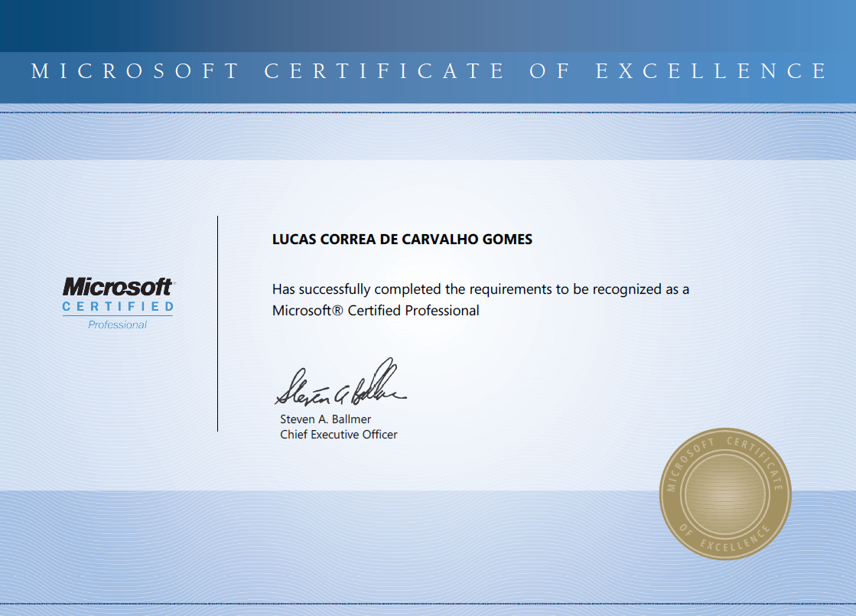Click the italic "Professional" word under the logo
The height and width of the screenshot is (616, 856).
coord(117,325)
